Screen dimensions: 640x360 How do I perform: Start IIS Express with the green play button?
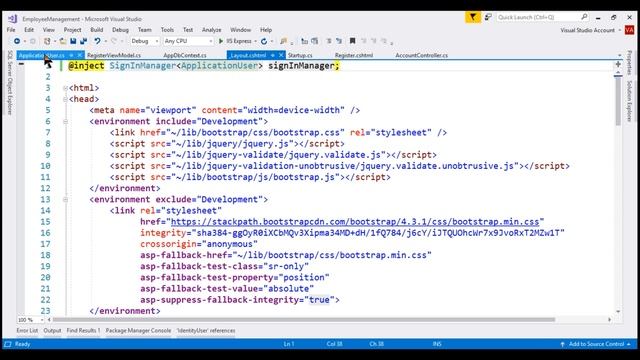pos(221,41)
